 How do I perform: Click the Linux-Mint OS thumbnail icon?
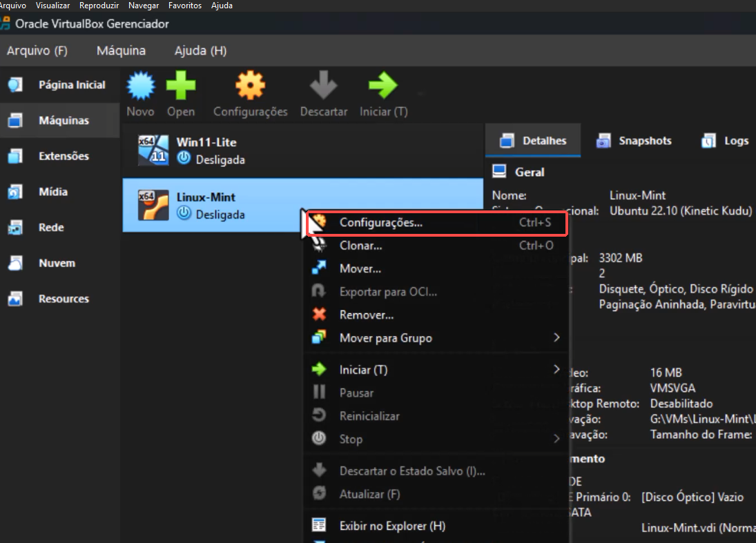(153, 205)
